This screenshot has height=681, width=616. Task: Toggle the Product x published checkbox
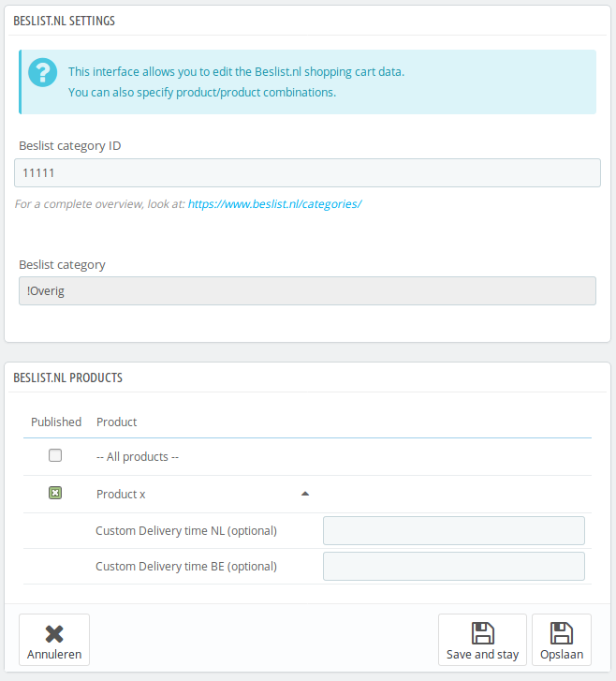pos(55,493)
